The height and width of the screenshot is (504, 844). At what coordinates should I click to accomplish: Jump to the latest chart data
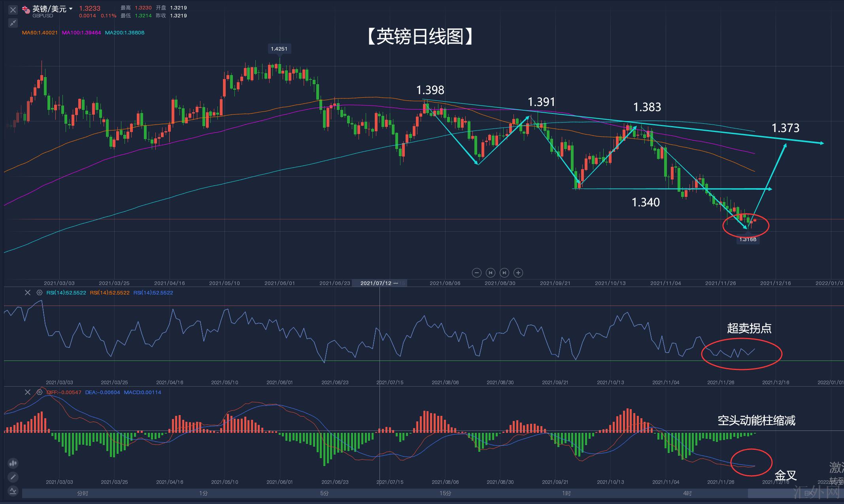point(504,273)
